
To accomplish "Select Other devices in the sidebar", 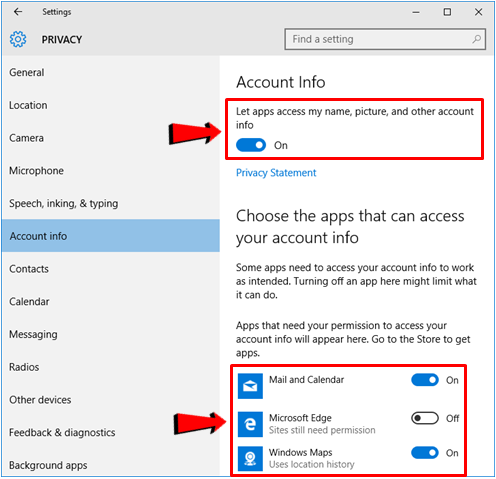I will [111, 399].
